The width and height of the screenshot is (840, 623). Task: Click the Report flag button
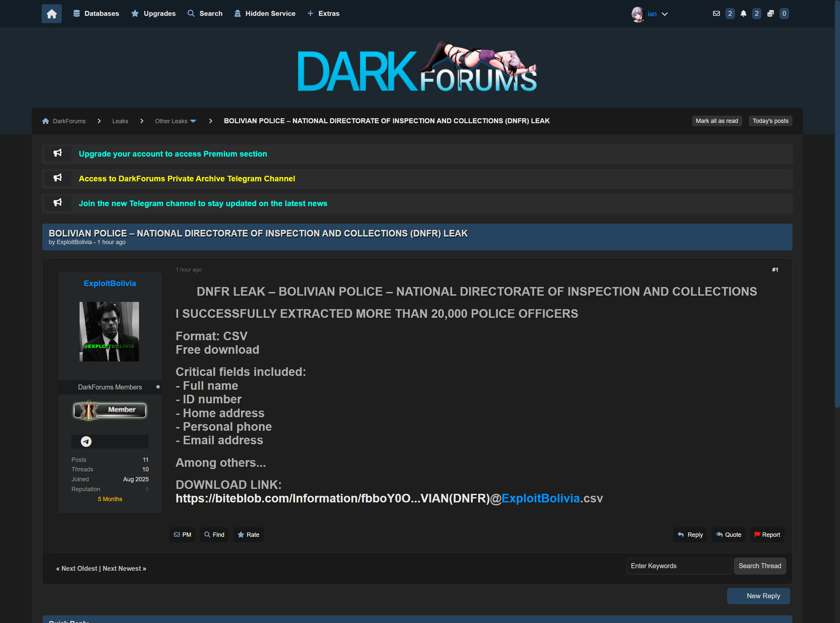click(x=767, y=534)
